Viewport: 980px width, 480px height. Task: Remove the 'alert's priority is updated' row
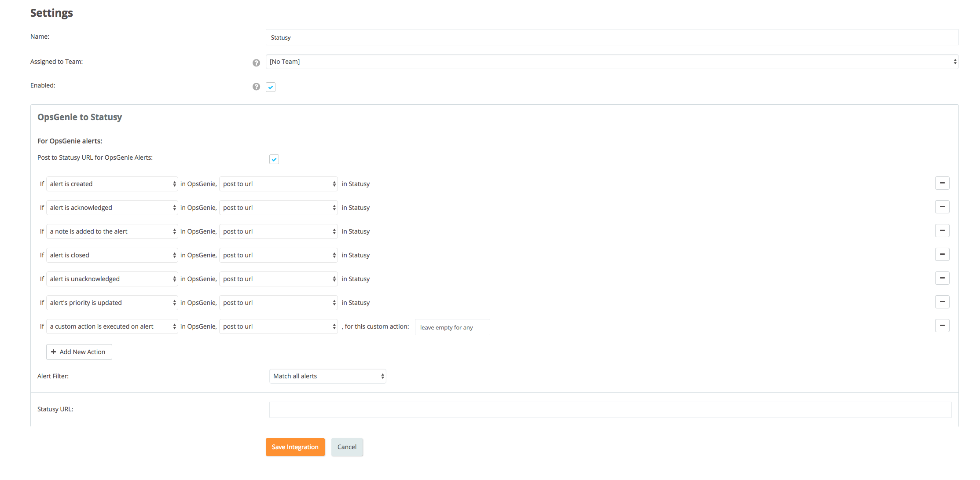(x=942, y=302)
